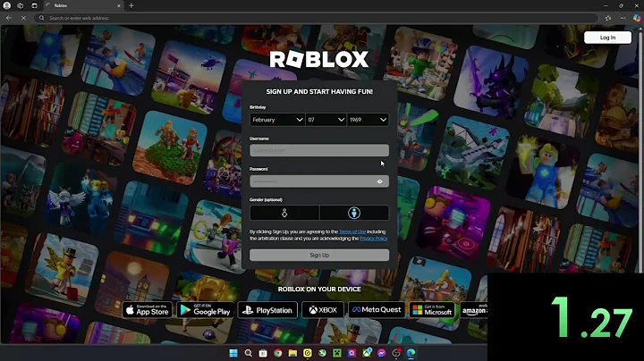Select the male gender option
This screenshot has width=644, height=361.
354,213
